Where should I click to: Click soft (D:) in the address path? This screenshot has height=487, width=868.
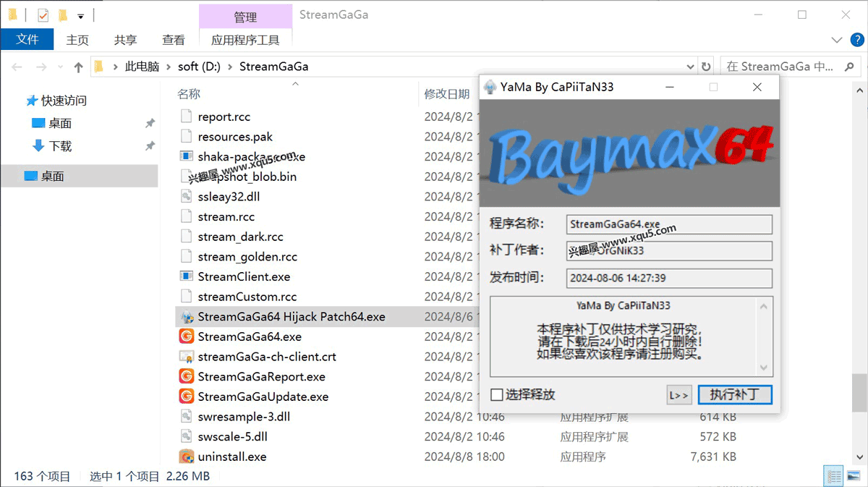(199, 67)
